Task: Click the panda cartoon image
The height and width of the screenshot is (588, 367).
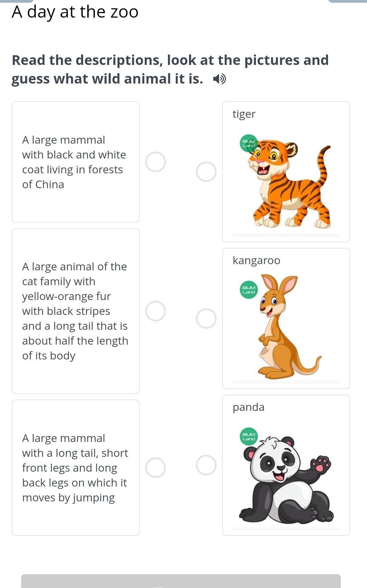Action: coord(288,480)
